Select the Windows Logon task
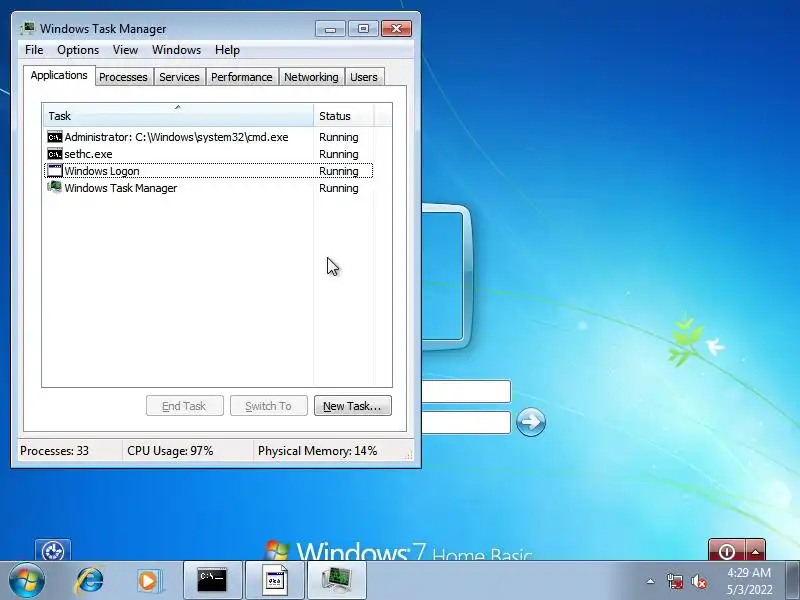Viewport: 800px width, 600px height. coord(209,171)
